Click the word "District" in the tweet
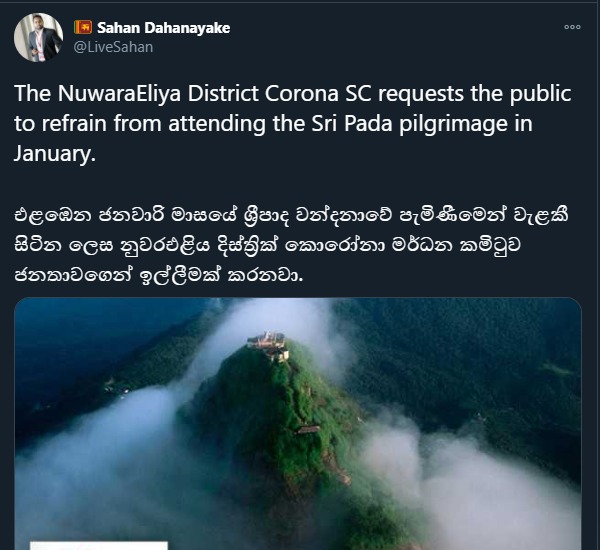Viewport: 600px width, 550px height. tap(223, 93)
